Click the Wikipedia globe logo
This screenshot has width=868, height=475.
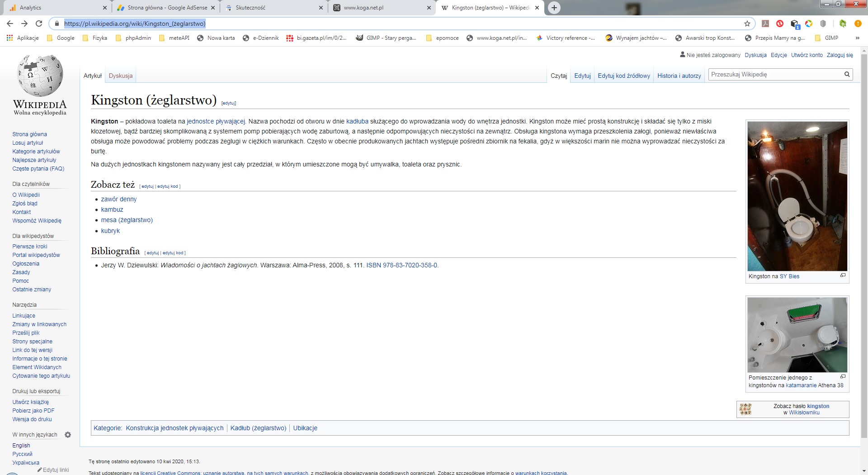[40, 76]
